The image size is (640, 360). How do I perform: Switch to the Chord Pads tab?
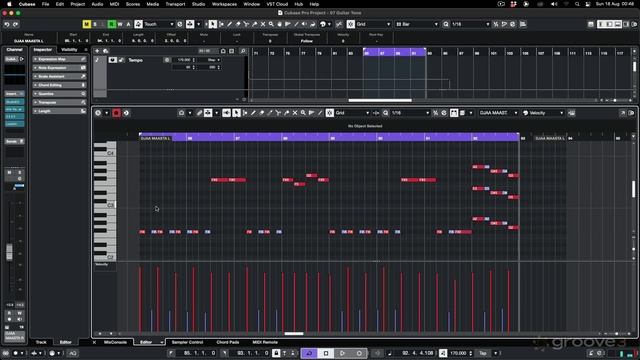[228, 342]
